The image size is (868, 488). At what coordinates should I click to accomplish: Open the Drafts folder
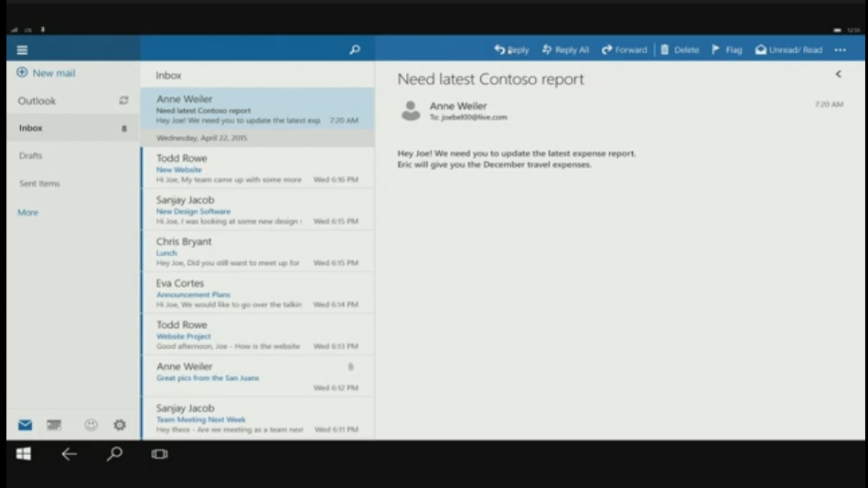click(x=31, y=156)
